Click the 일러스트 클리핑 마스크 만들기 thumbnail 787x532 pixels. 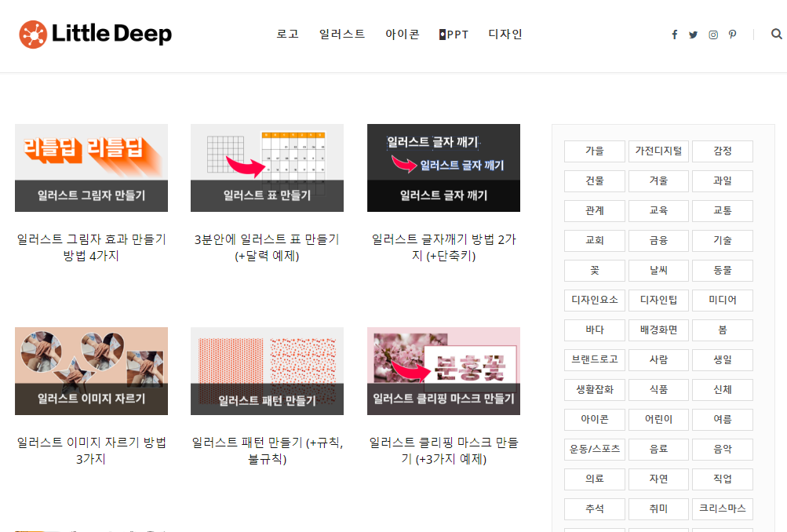[x=443, y=370]
